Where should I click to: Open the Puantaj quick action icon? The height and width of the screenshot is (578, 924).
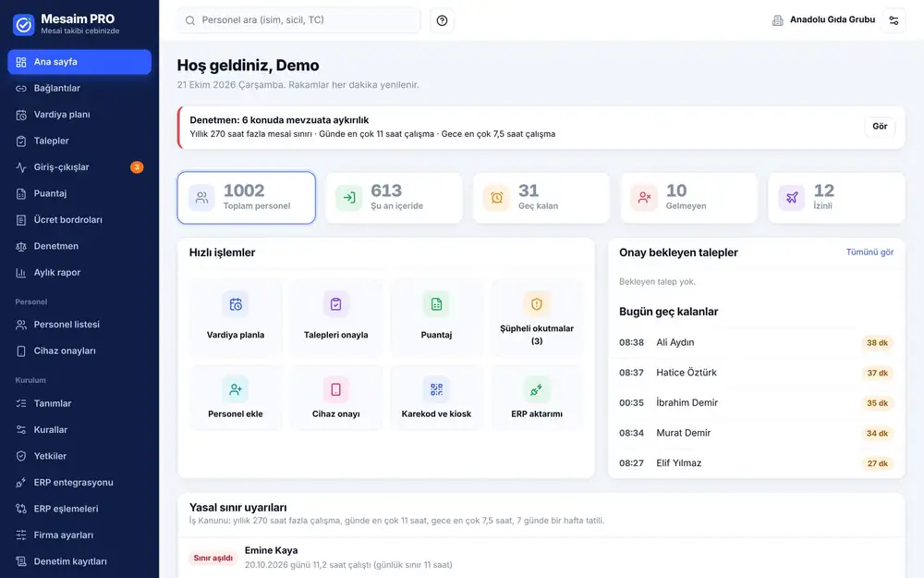click(x=436, y=304)
